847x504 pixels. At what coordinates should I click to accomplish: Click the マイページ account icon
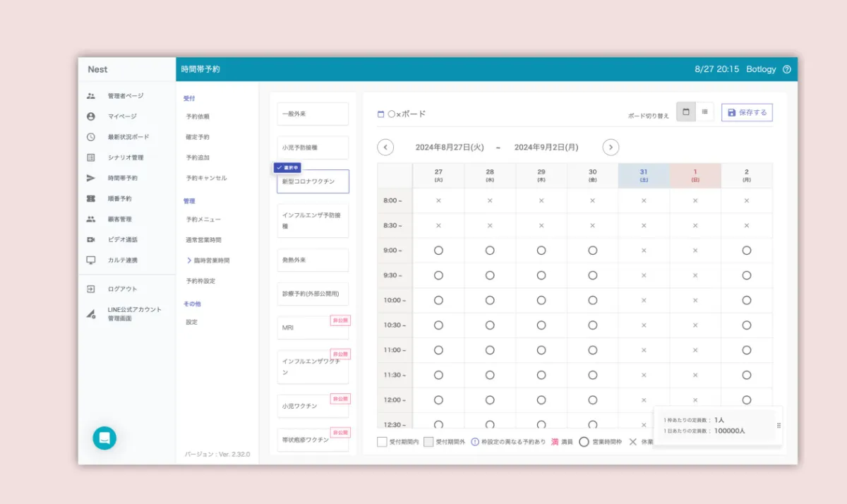click(x=91, y=116)
